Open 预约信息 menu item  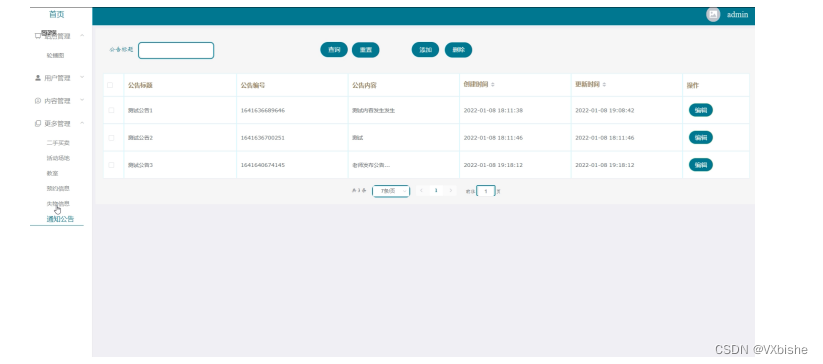(x=58, y=188)
